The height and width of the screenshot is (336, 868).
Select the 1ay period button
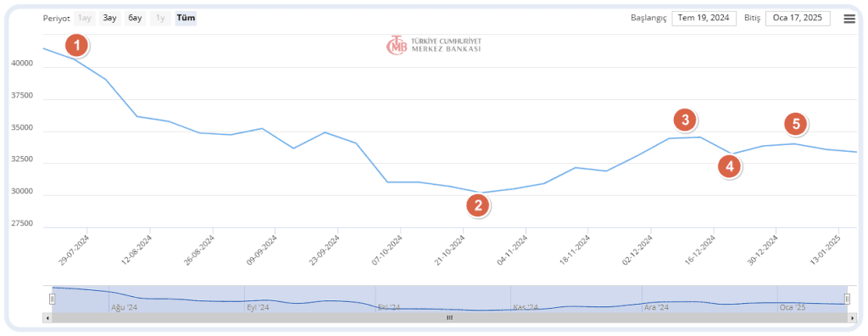click(85, 19)
